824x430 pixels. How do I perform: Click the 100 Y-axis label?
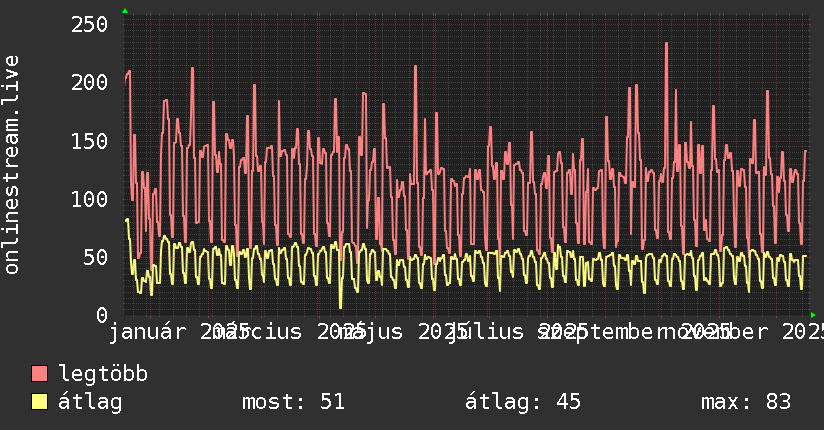(x=89, y=199)
